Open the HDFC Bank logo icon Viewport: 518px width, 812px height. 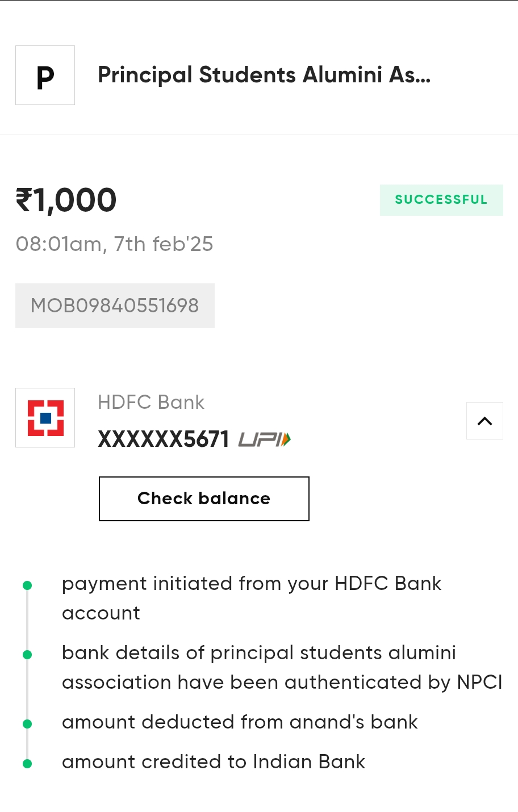tap(45, 418)
